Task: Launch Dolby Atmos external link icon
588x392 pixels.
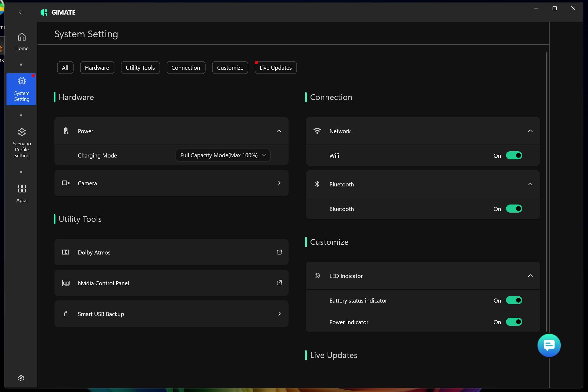Action: [279, 252]
